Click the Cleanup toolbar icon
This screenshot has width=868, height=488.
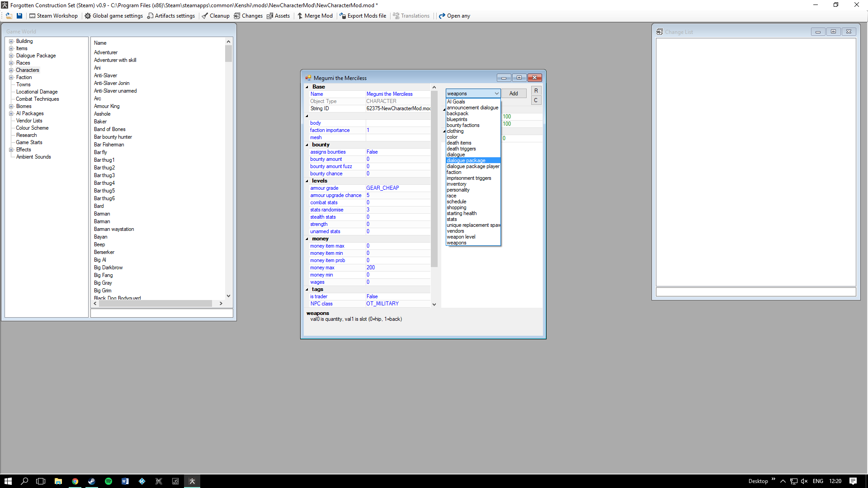click(205, 16)
